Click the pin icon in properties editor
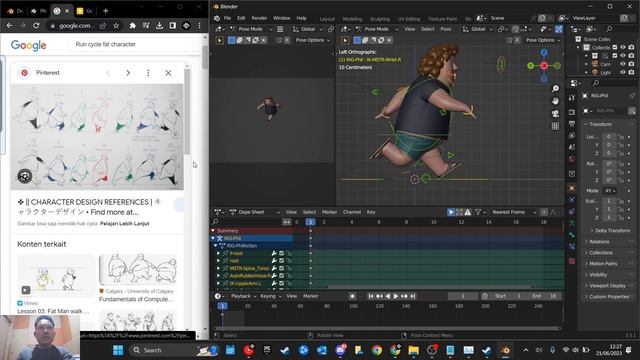The width and height of the screenshot is (640, 360). click(632, 96)
